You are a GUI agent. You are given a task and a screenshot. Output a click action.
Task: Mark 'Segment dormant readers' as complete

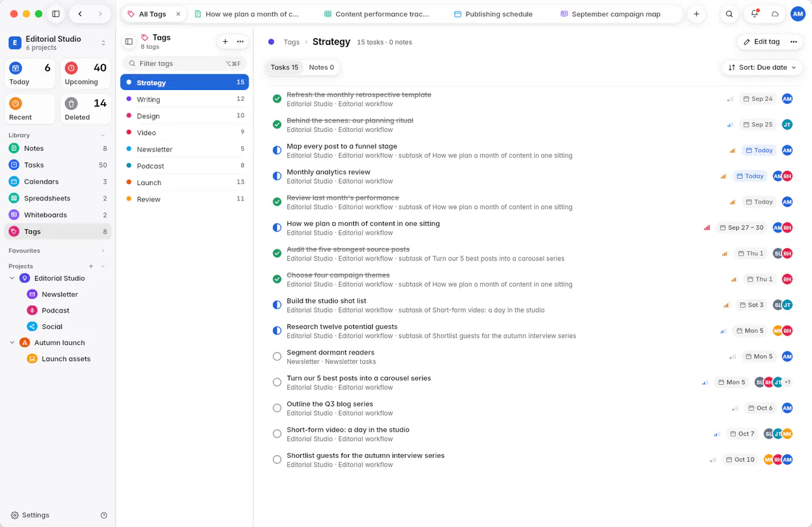277,356
